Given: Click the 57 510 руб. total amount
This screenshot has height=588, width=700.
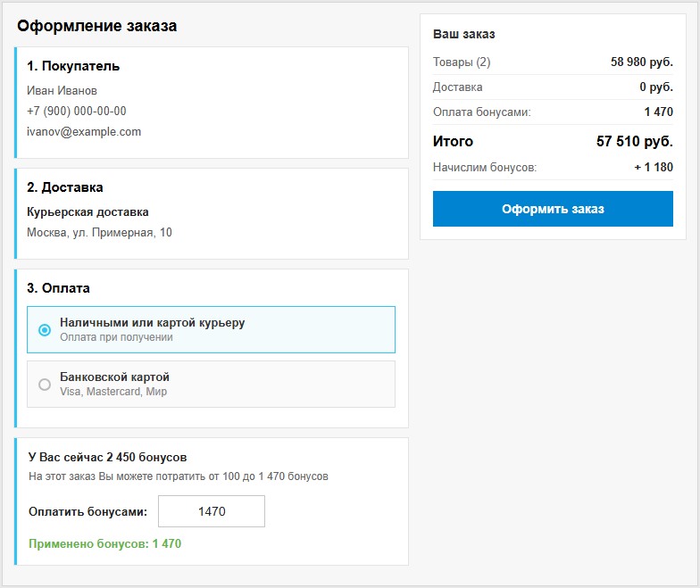Looking at the screenshot, I should coord(634,141).
